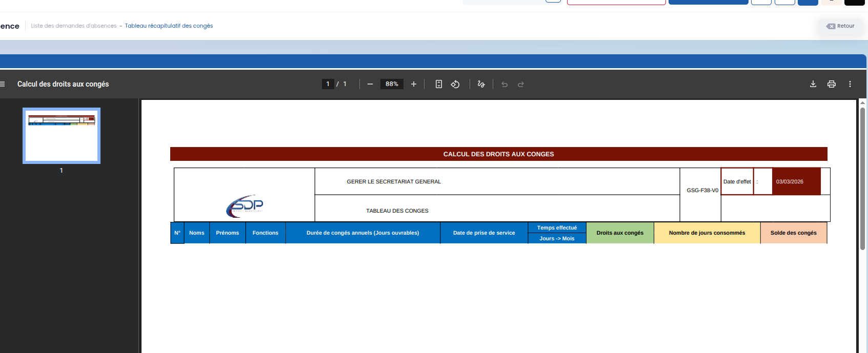Print the congés table document
Image resolution: width=868 pixels, height=353 pixels.
tap(832, 84)
